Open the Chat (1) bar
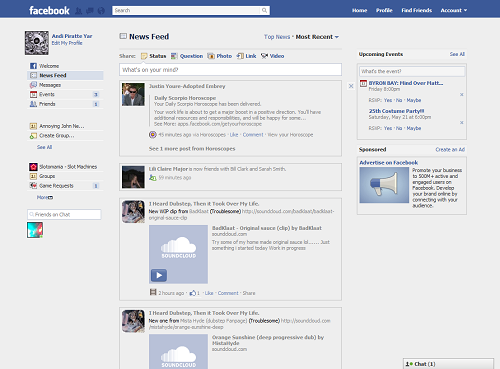This screenshot has height=369, width=500. pos(448,364)
